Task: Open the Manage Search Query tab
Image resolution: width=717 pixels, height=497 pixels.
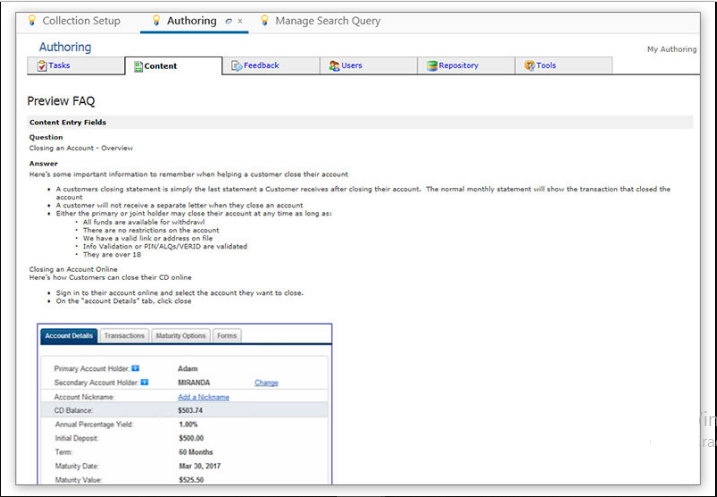Action: [x=327, y=21]
